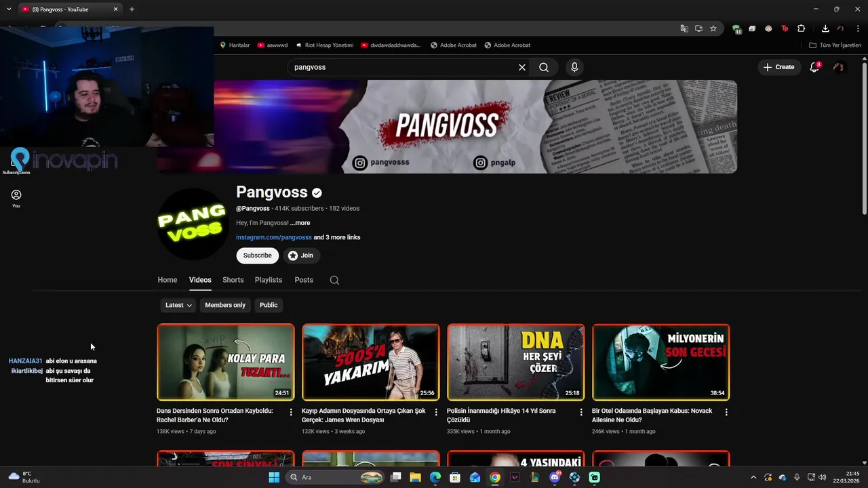Switch to the Home tab
Screen dimensions: 868x488
[167, 280]
